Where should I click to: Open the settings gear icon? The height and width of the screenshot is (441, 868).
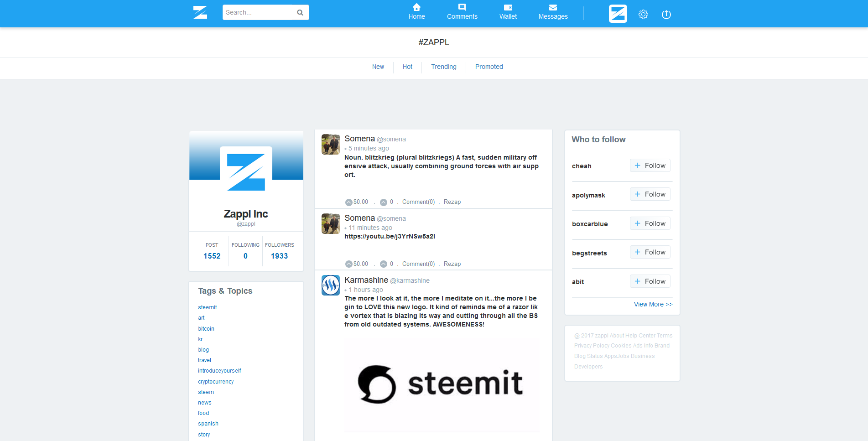(x=643, y=14)
